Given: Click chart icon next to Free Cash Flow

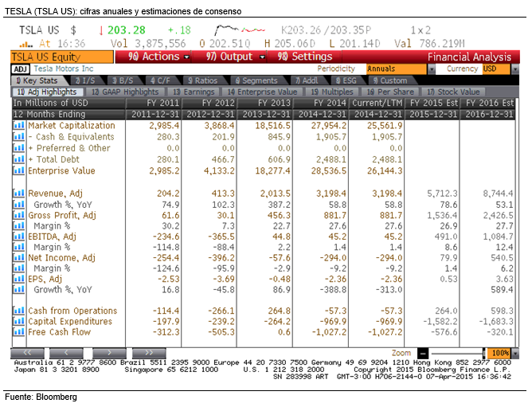Looking at the screenshot, I should tap(18, 331).
